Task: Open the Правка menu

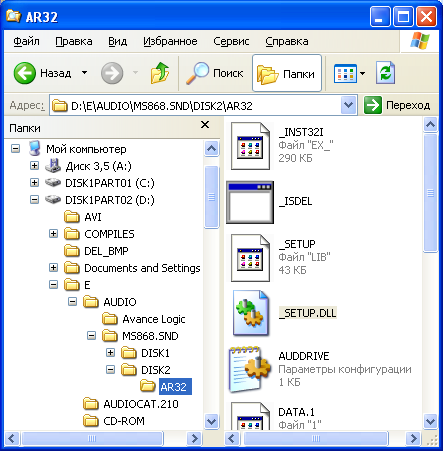Action: tap(74, 41)
